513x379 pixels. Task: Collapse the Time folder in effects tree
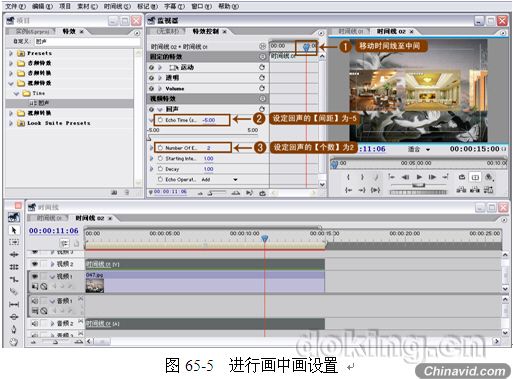16,93
